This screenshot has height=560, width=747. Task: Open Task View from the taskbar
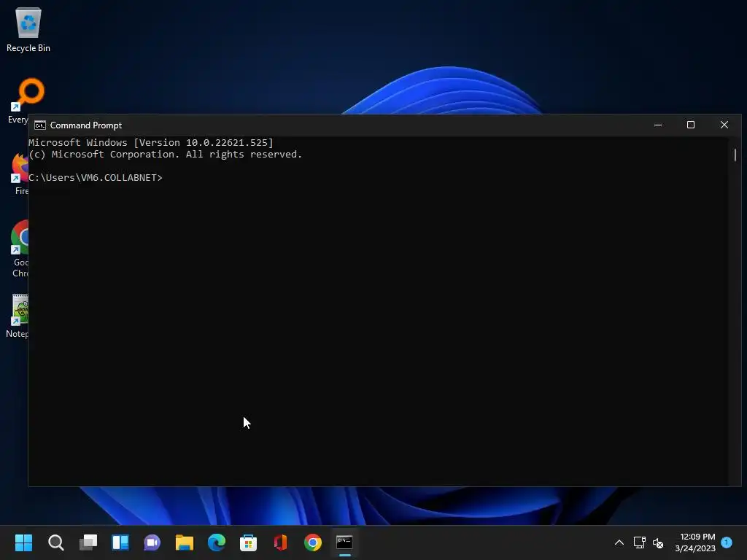pyautogui.click(x=88, y=542)
